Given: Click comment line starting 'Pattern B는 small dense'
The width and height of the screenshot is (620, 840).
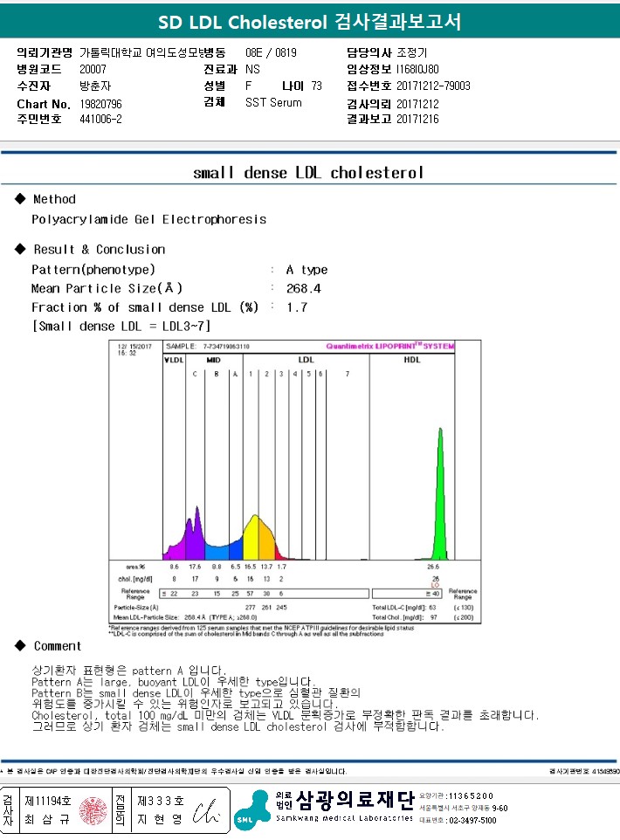Looking at the screenshot, I should pyautogui.click(x=196, y=692).
